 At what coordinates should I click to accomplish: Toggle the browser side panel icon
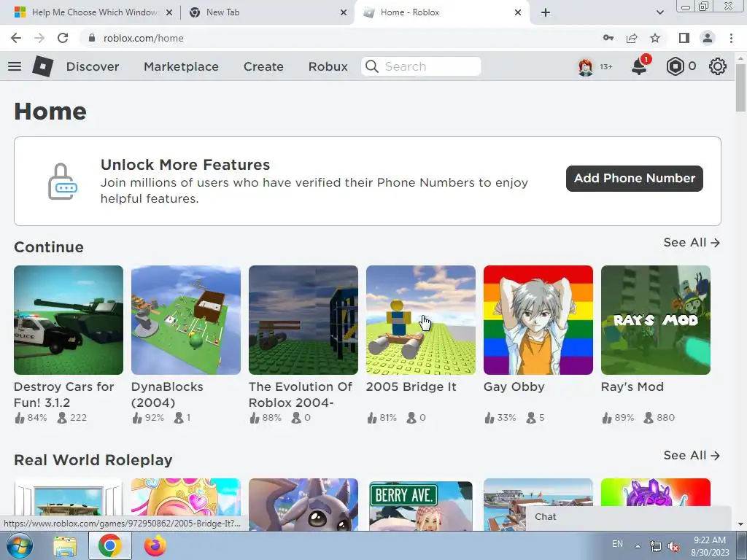click(684, 38)
